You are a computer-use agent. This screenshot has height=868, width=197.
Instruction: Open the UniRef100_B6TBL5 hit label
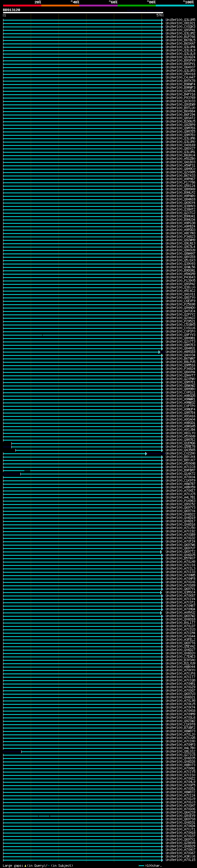[x=180, y=40]
